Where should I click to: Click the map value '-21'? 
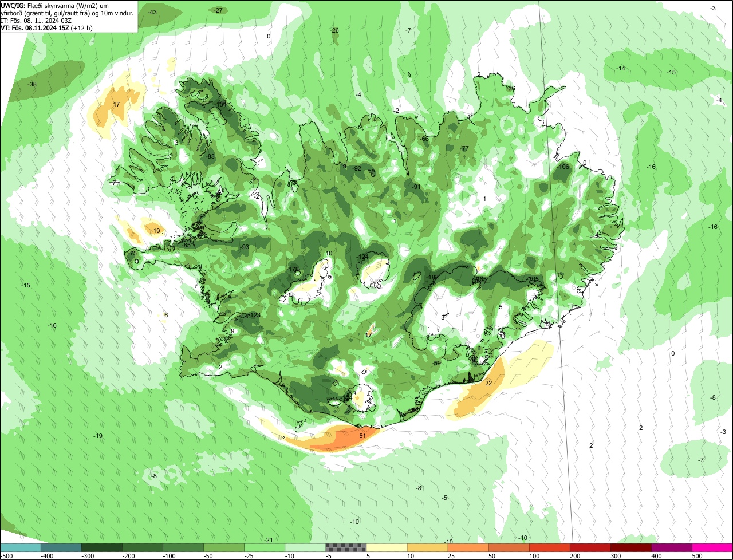click(268, 540)
